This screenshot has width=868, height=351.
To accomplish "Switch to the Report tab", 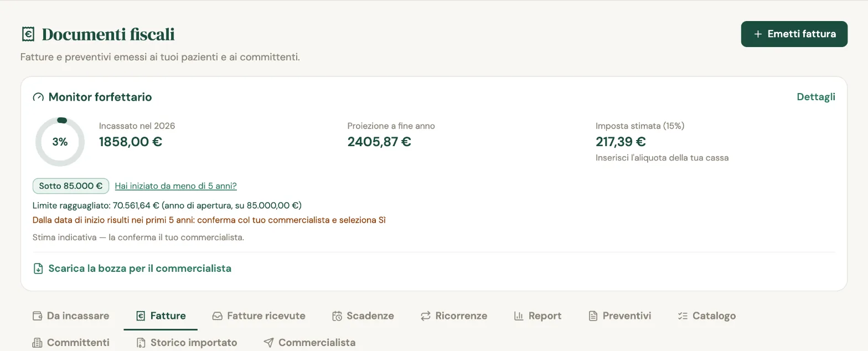I will click(x=538, y=316).
